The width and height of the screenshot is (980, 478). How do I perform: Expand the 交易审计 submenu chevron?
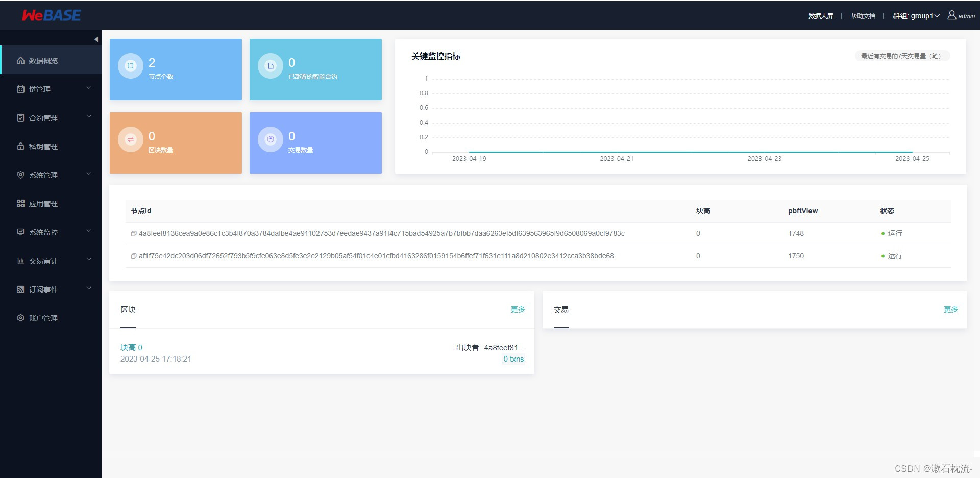click(x=89, y=260)
